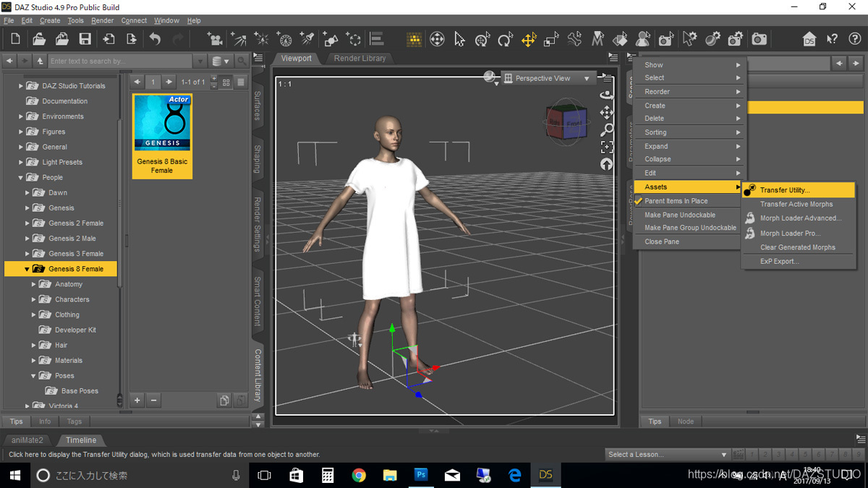Viewport: 868px width, 488px height.
Task: Open Chrome from the Windows taskbar
Action: tap(359, 475)
